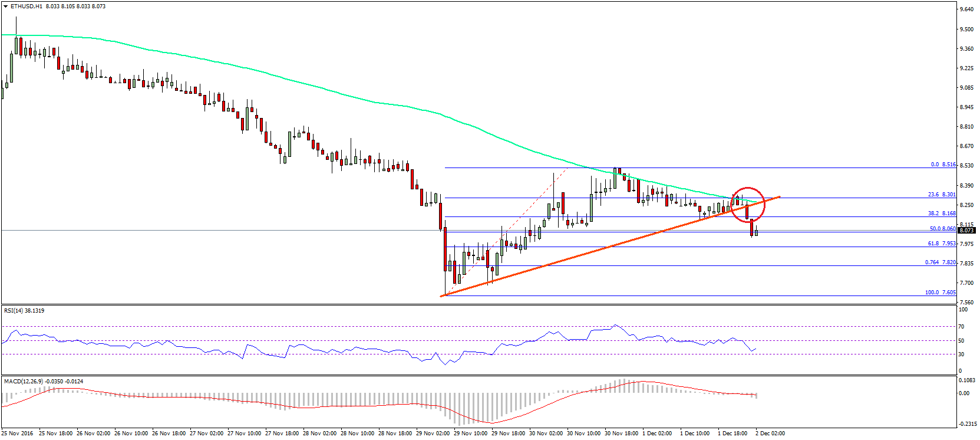Select price axis value 9.360
The width and height of the screenshot is (980, 440).
tap(966, 48)
